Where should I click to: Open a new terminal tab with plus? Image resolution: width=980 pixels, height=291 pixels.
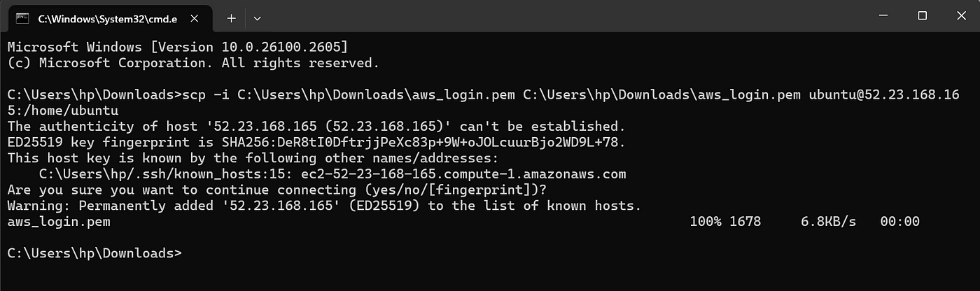point(231,17)
